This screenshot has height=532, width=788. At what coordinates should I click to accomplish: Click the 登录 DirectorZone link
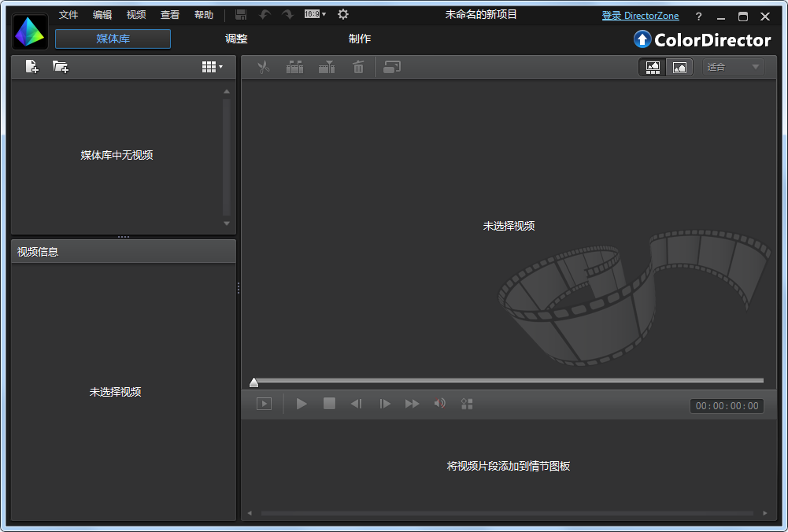(640, 15)
